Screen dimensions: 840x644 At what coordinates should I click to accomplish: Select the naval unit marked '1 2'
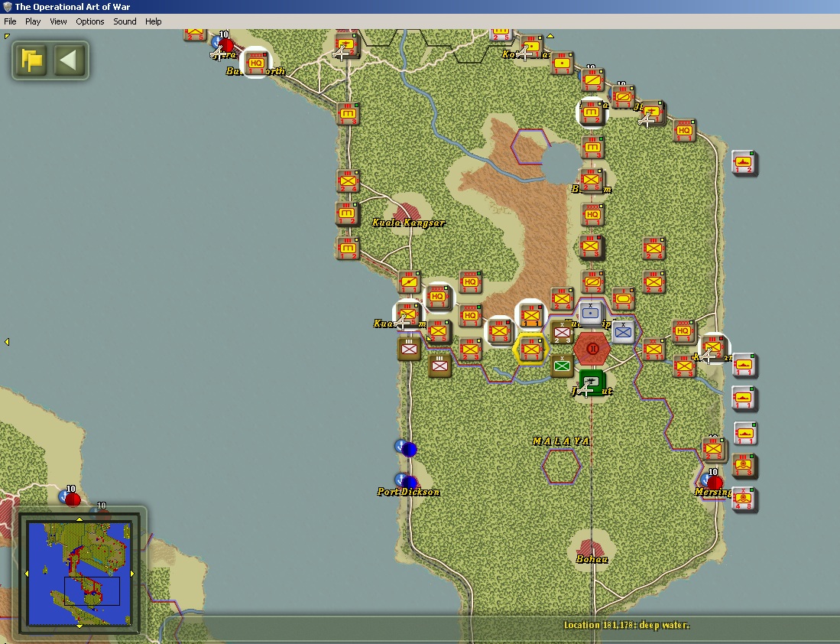(x=744, y=162)
